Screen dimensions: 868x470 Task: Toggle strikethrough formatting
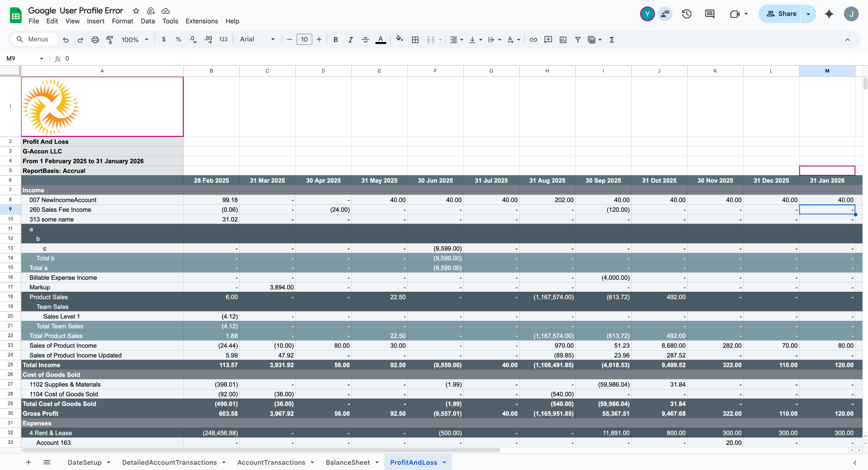point(365,40)
